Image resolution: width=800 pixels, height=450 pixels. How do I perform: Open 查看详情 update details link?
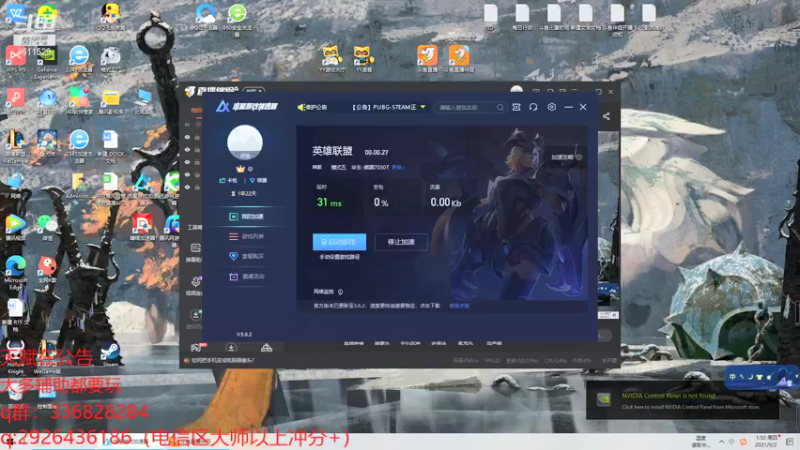459,306
